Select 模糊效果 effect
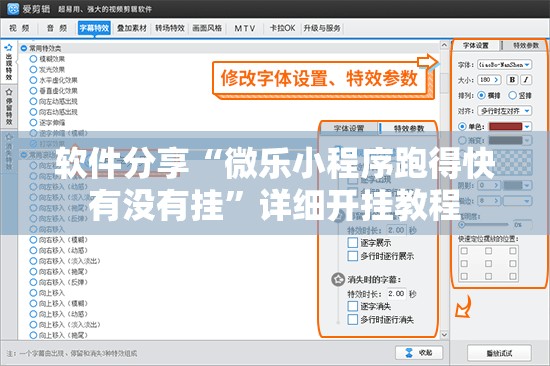 click(48, 59)
